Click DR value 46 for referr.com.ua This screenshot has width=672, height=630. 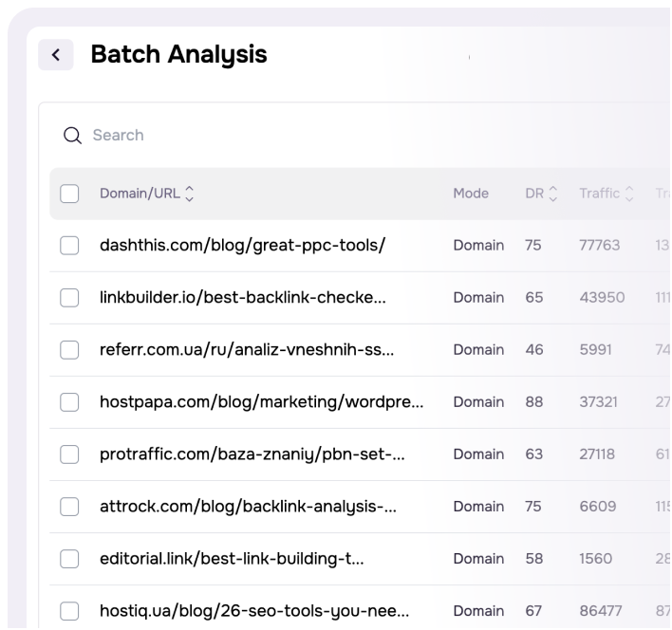tap(534, 350)
